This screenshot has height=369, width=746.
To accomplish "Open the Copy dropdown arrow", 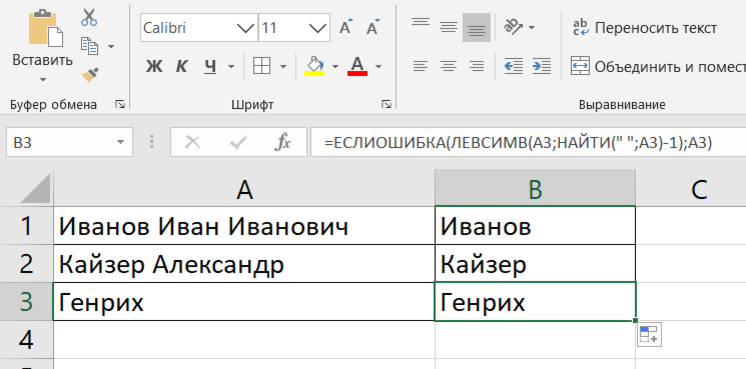I will 111,46.
